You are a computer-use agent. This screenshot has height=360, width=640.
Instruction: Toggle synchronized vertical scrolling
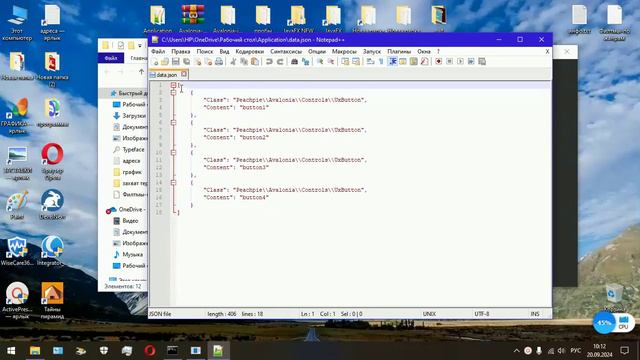[345, 62]
